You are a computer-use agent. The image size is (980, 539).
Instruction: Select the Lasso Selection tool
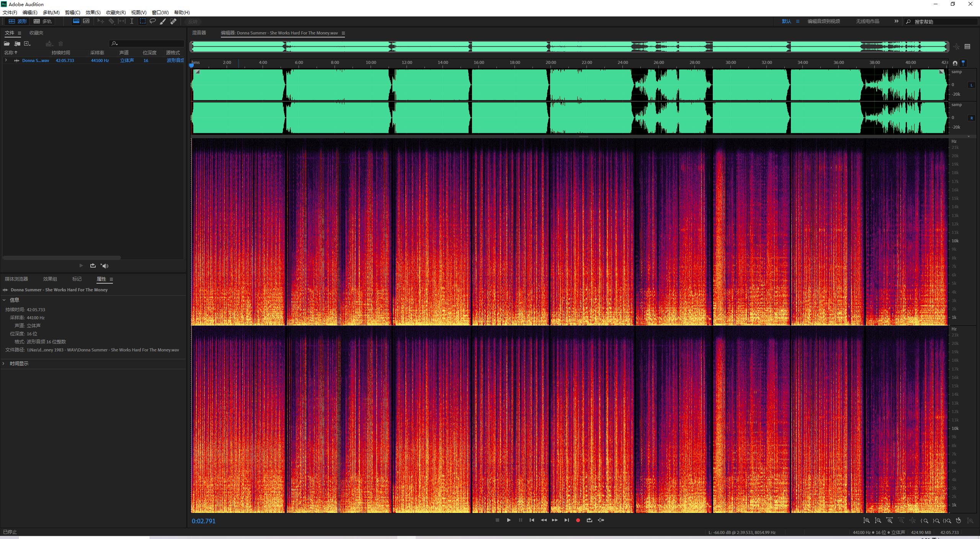click(153, 21)
